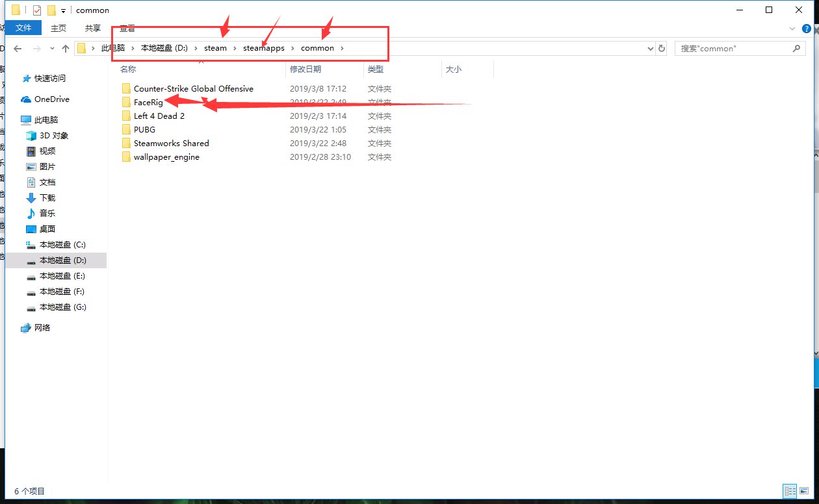Screen dimensions: 819x504
Task: Navigate to 本地磁盘 (D:) in the breadcrumb
Action: click(164, 48)
